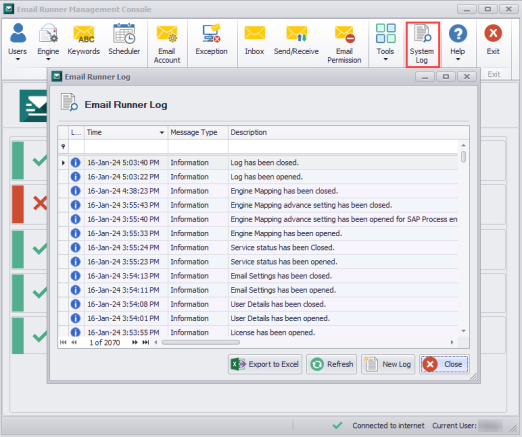The image size is (522, 437).
Task: Open the Inbox toolbar icon
Action: coord(255,34)
